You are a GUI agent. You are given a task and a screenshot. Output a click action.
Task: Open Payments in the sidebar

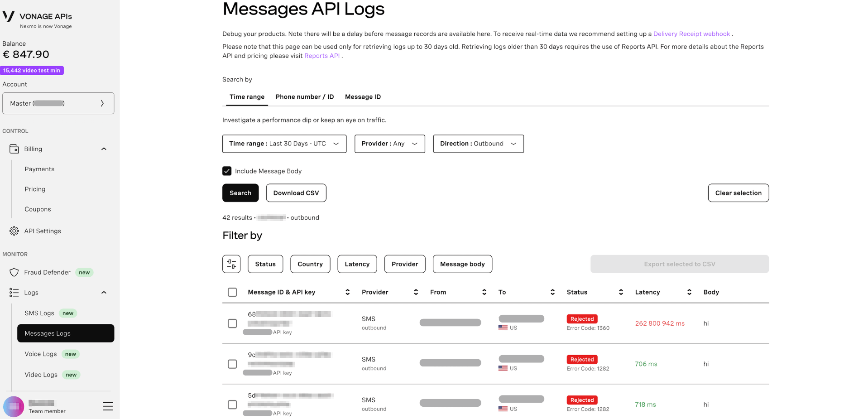tap(39, 169)
